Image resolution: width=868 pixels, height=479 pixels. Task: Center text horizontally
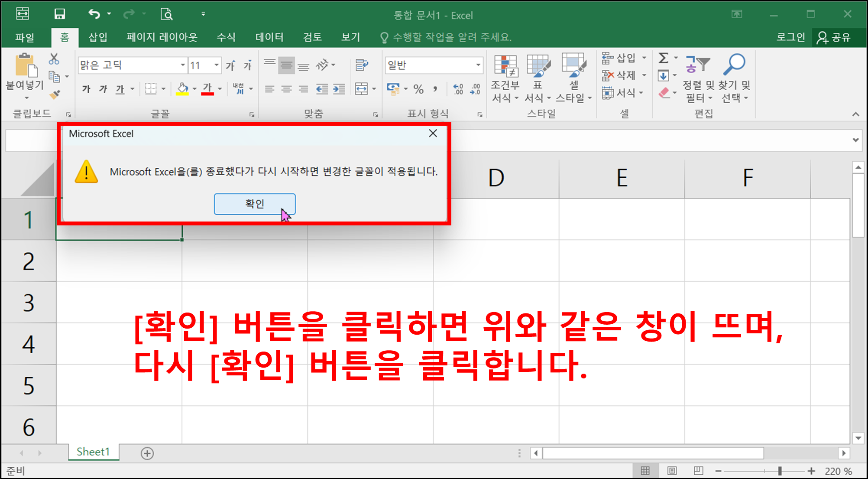(x=286, y=89)
